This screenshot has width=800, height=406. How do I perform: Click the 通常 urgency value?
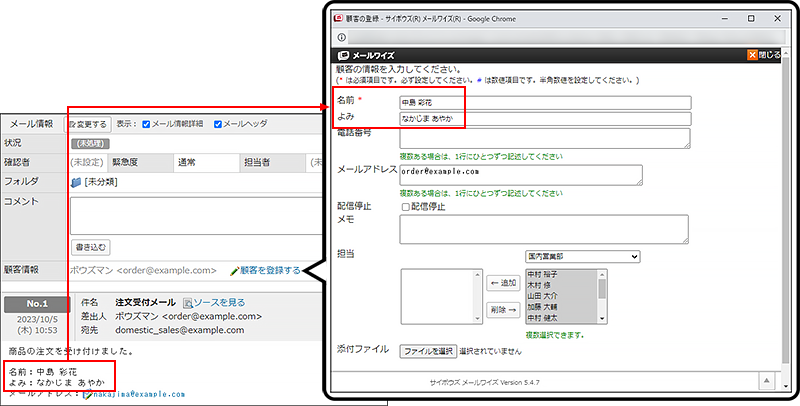[186, 163]
